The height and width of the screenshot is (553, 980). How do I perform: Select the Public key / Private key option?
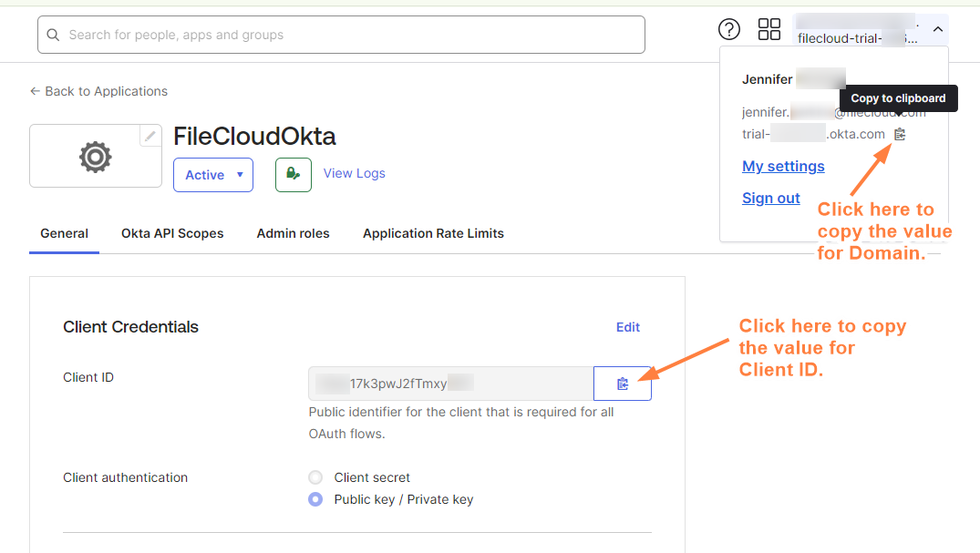pyautogui.click(x=315, y=499)
